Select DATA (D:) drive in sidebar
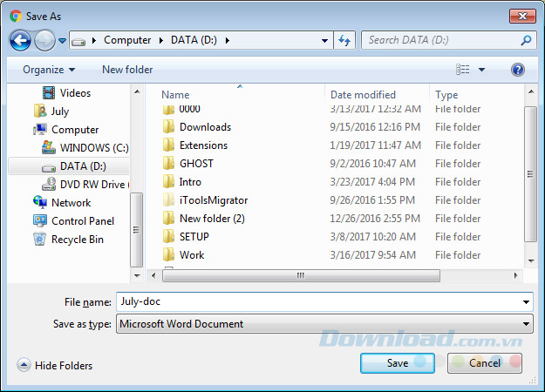The image size is (545, 392). pos(83,166)
